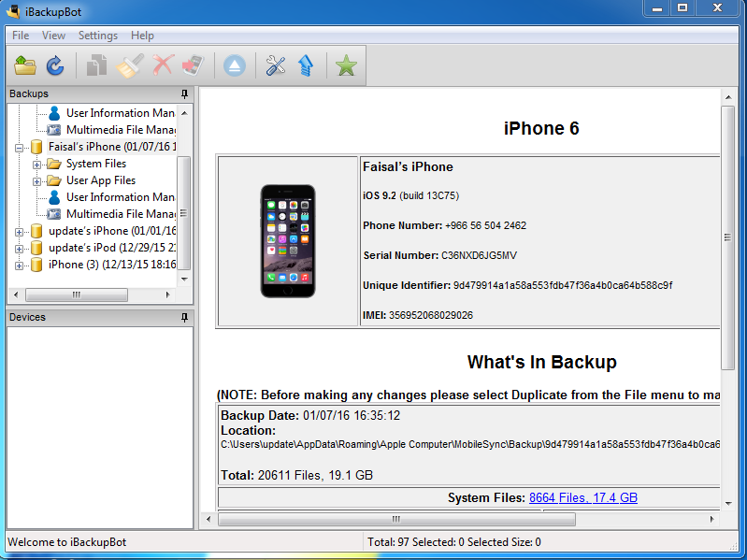Image resolution: width=747 pixels, height=560 pixels.
Task: Click the IMEI 356952068029026 text
Action: 418,315
